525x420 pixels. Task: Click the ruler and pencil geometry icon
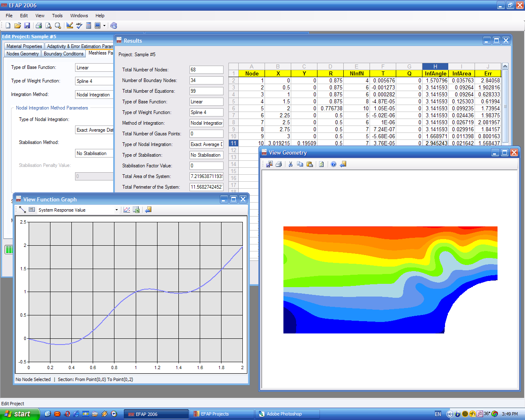pos(70,25)
